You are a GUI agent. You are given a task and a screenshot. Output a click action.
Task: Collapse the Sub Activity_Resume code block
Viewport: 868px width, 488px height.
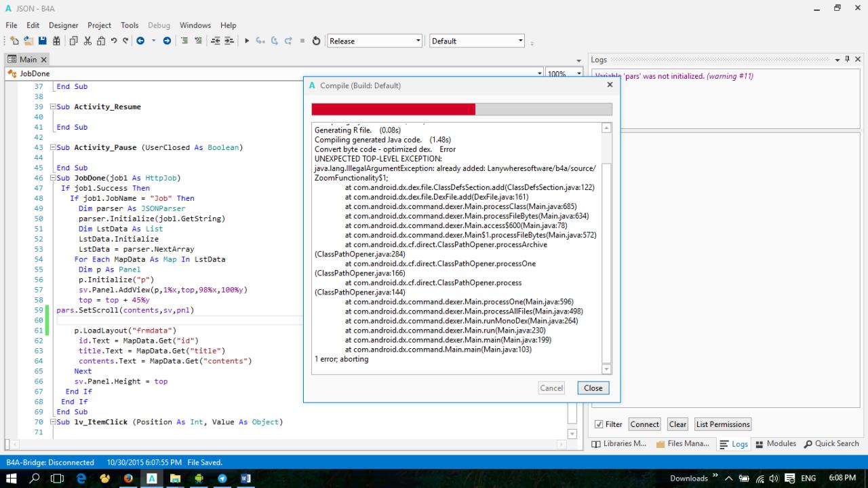pyautogui.click(x=53, y=107)
